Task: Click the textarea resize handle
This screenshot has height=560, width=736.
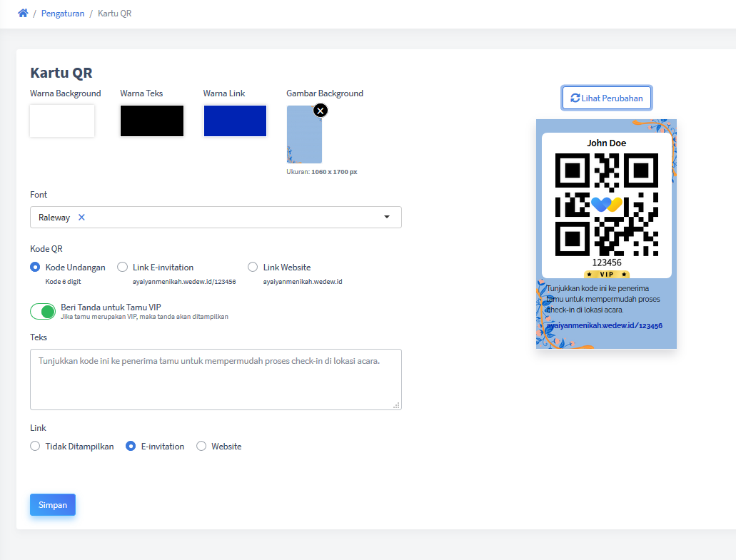Action: tap(397, 405)
